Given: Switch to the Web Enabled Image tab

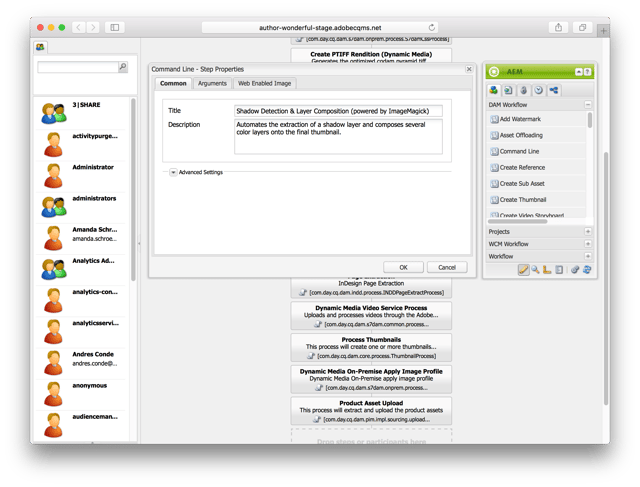Looking at the screenshot, I should (264, 83).
